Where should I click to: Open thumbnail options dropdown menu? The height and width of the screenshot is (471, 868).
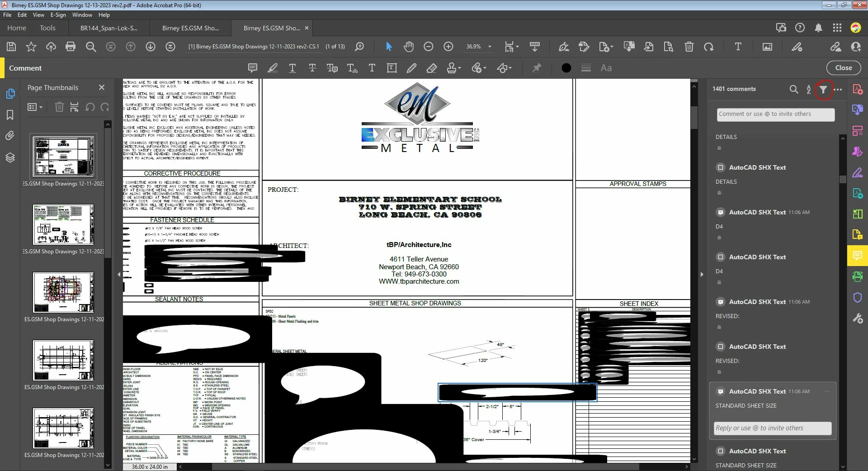[35, 107]
